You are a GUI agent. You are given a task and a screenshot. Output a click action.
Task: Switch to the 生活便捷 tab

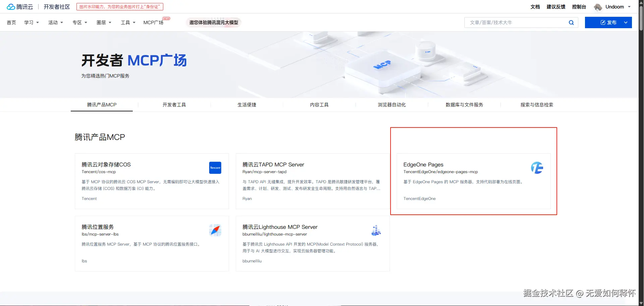(247, 105)
